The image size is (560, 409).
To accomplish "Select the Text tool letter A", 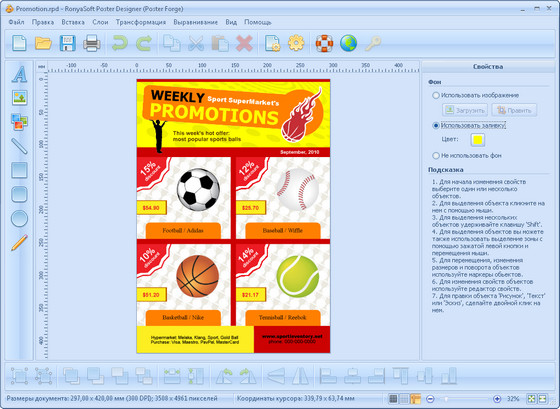I will (x=19, y=74).
